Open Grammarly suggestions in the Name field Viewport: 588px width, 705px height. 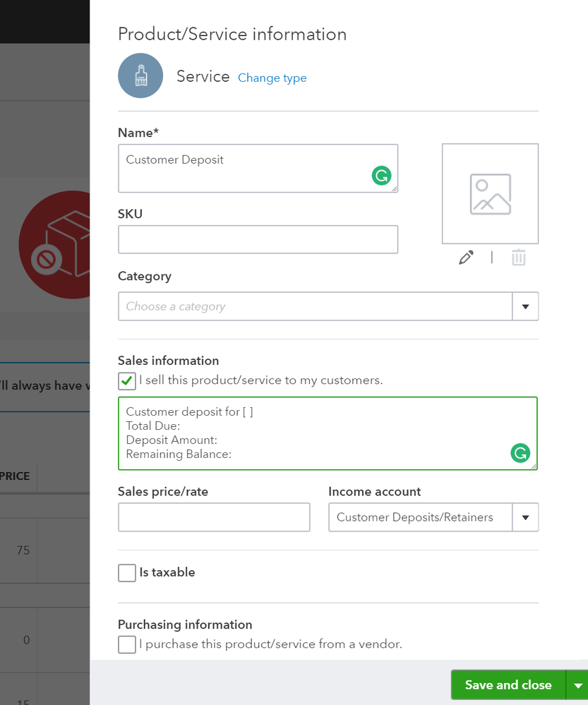click(381, 175)
